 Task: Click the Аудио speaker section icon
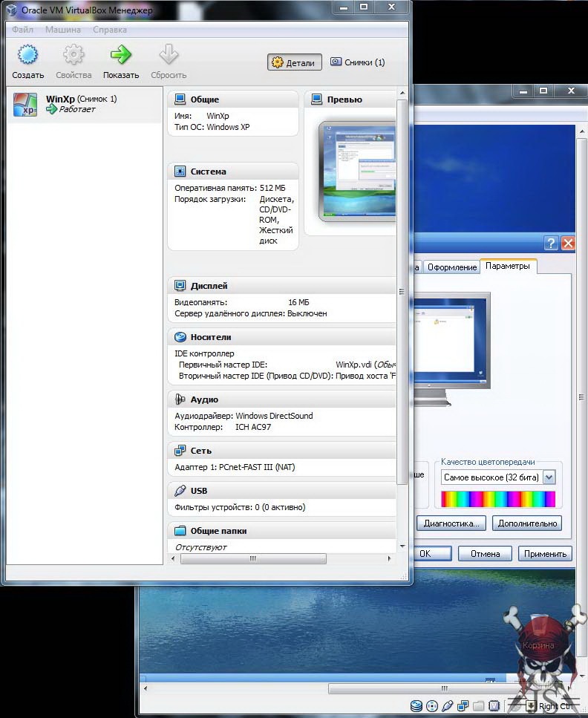(180, 399)
